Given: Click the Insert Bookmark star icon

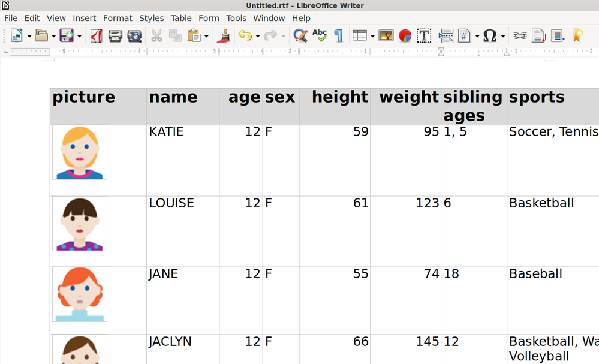Looking at the screenshot, I should coord(577,36).
